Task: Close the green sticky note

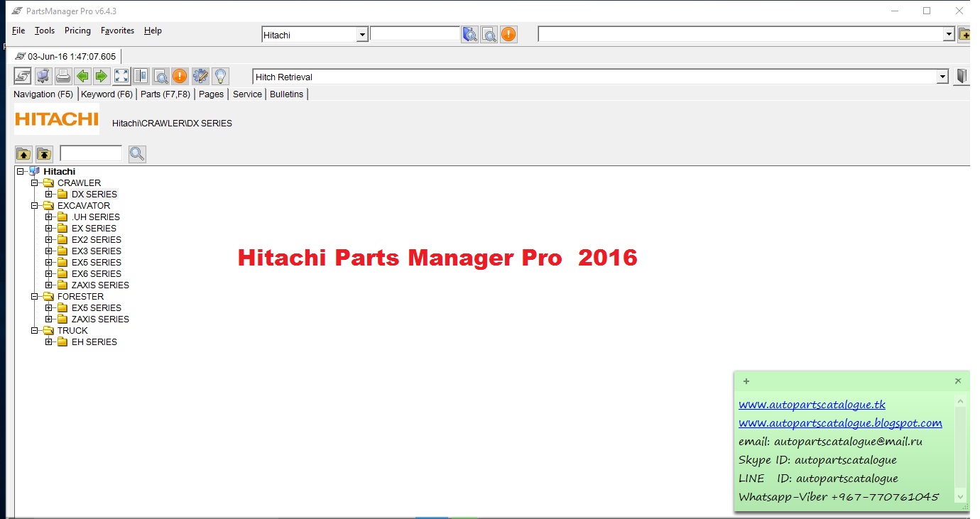Action: coord(958,381)
